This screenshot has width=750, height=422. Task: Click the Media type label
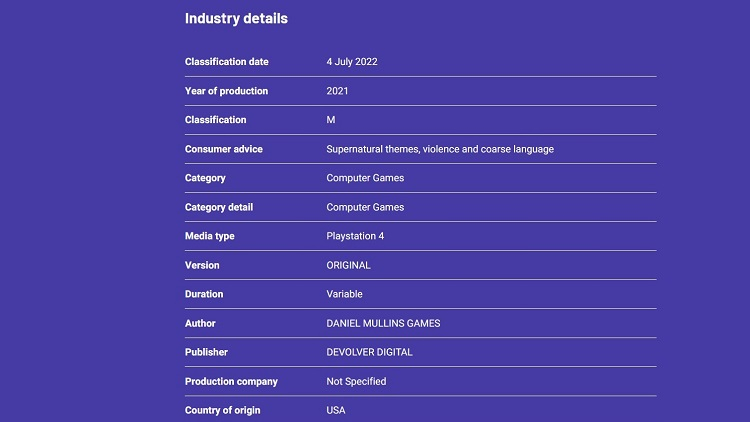(x=209, y=236)
